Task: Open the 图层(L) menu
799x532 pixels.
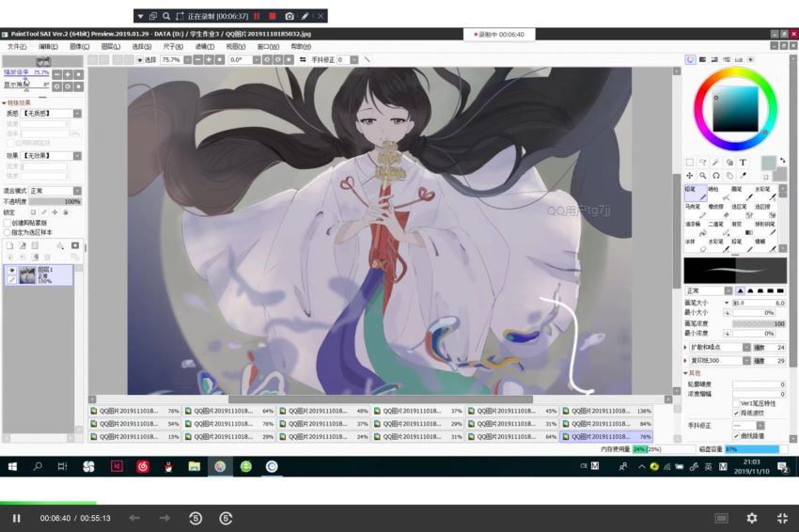Action: [x=111, y=46]
